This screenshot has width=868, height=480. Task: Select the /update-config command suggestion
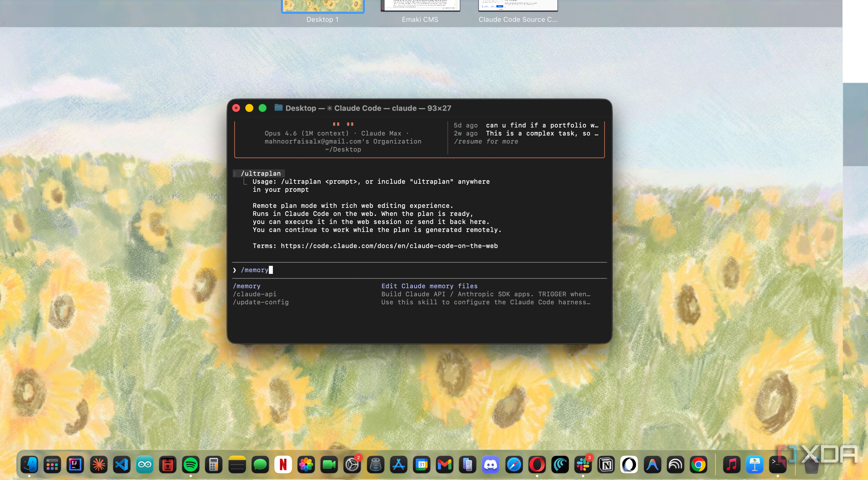pos(419,302)
